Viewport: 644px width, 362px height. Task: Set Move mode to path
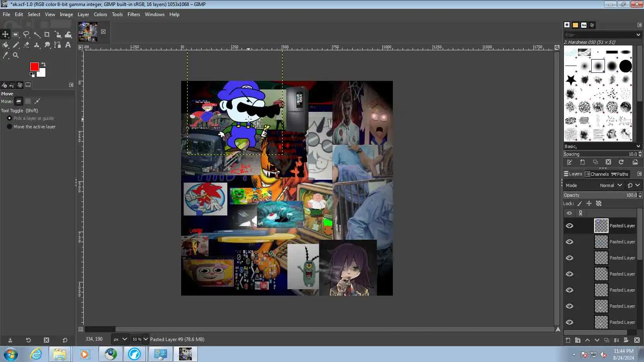(37, 101)
